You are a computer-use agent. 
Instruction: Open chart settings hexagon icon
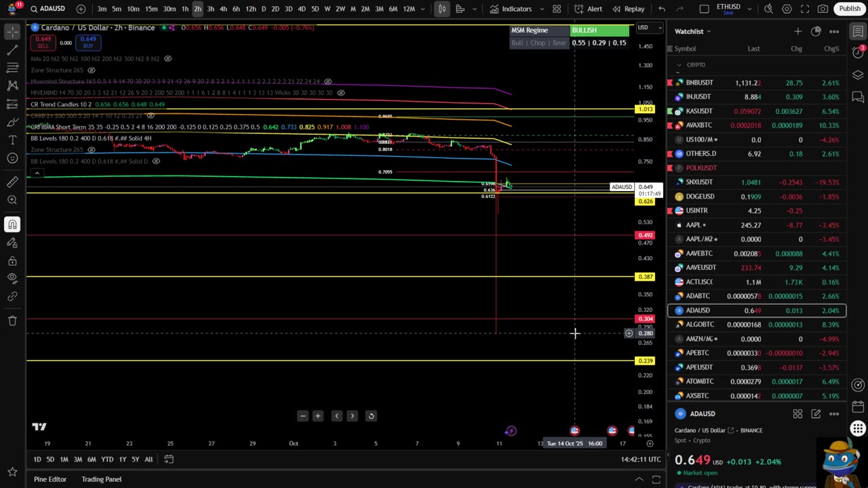click(x=787, y=9)
